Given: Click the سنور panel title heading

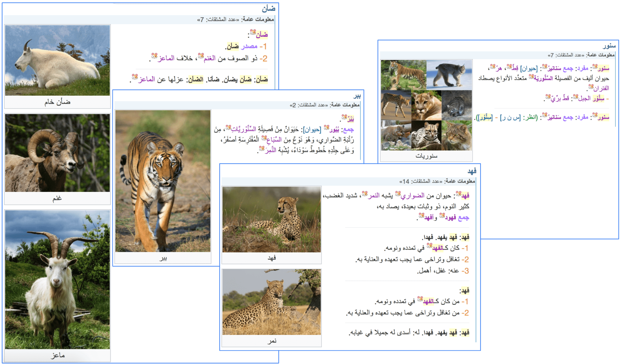Looking at the screenshot, I should [609, 46].
